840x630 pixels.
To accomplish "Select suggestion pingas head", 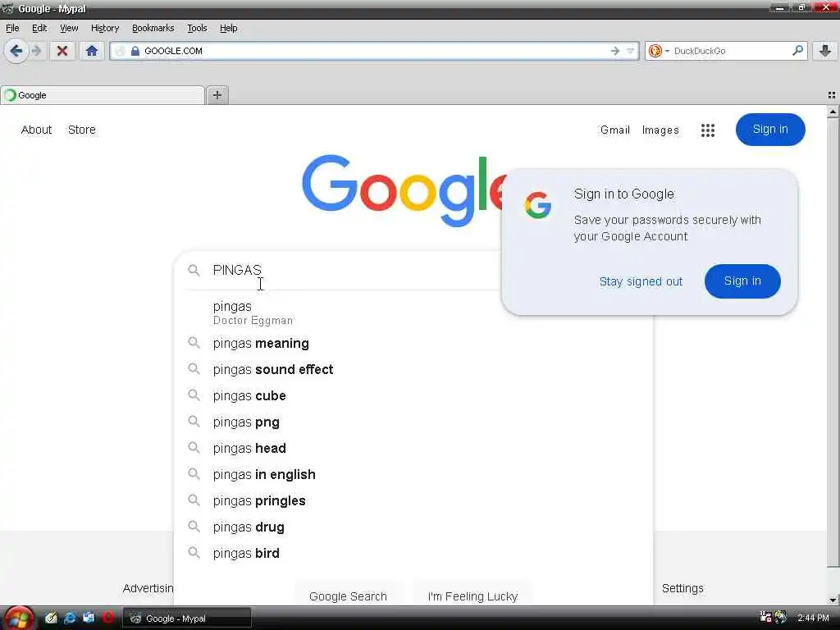I will 413,449.
